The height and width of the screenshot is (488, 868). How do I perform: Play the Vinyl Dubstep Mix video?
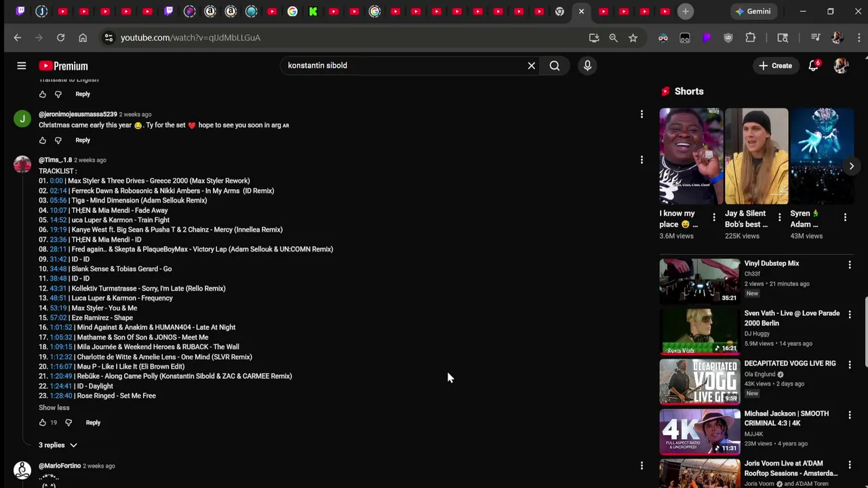tap(699, 281)
